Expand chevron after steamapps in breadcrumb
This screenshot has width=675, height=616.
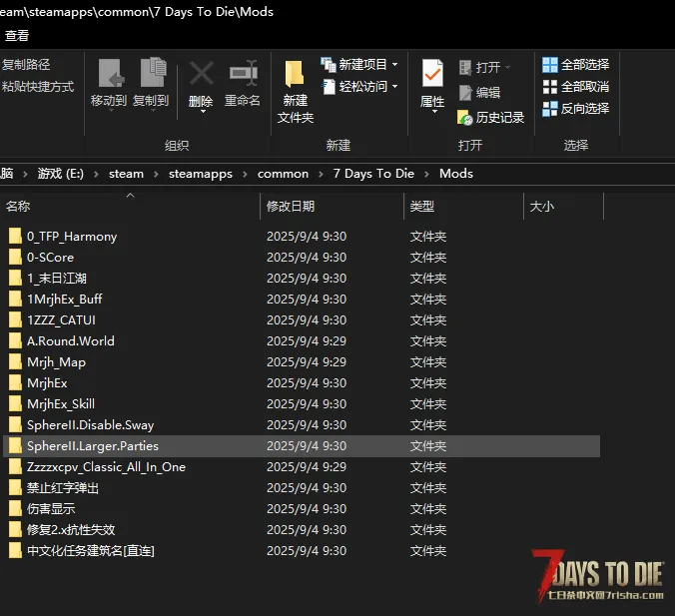click(245, 174)
